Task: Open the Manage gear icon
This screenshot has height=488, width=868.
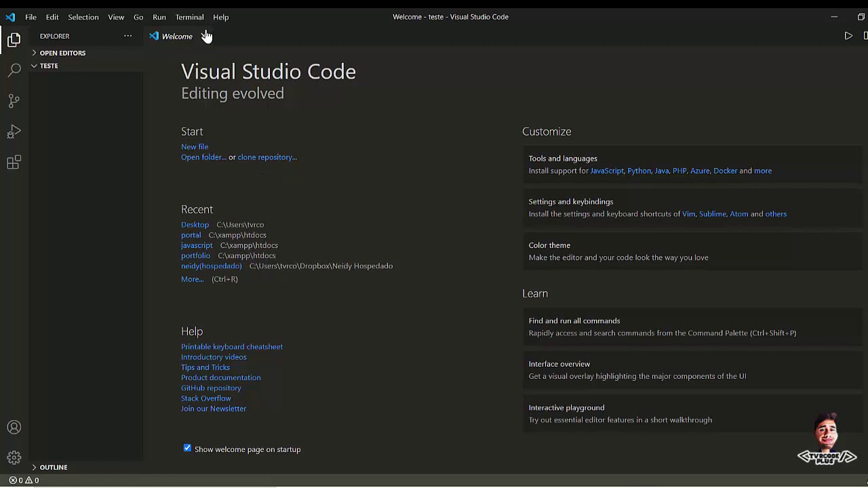Action: [14, 457]
